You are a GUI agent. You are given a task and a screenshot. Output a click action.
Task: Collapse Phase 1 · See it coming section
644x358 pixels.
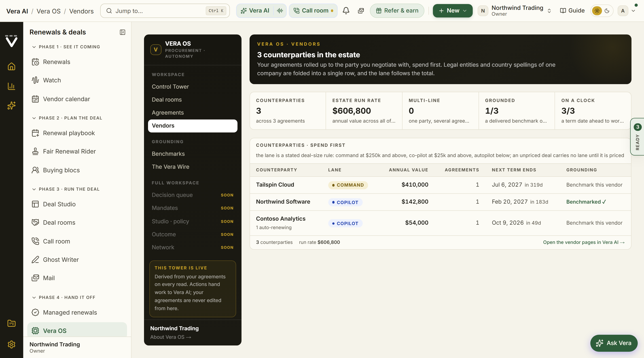tap(66, 47)
